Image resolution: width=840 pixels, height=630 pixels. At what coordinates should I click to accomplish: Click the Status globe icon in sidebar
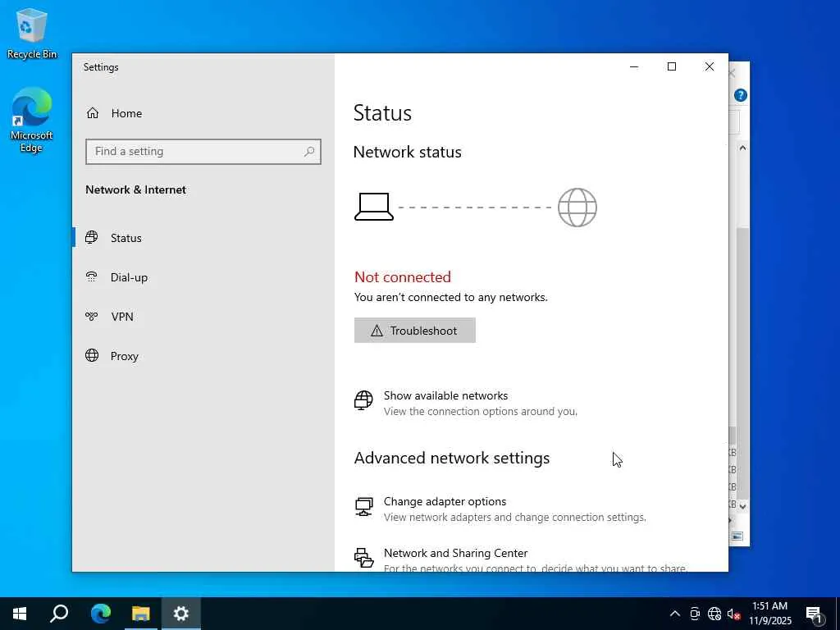click(92, 237)
